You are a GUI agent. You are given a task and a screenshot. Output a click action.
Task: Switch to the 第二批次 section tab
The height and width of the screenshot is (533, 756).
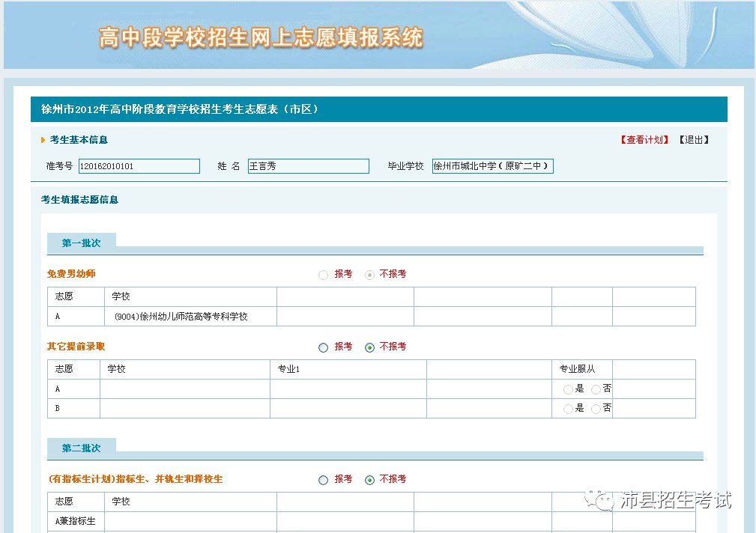coord(81,448)
